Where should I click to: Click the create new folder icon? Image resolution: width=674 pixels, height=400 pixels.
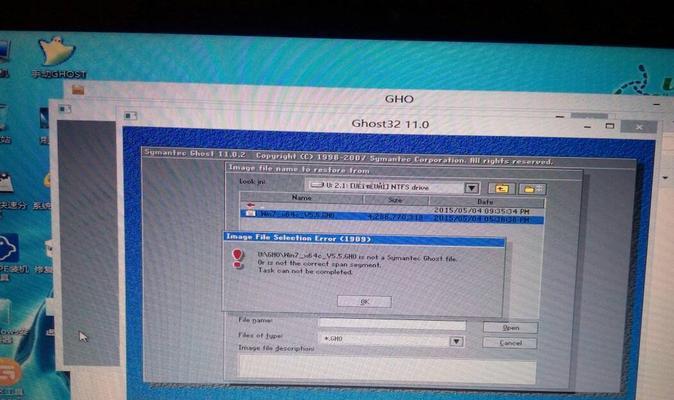[x=532, y=189]
